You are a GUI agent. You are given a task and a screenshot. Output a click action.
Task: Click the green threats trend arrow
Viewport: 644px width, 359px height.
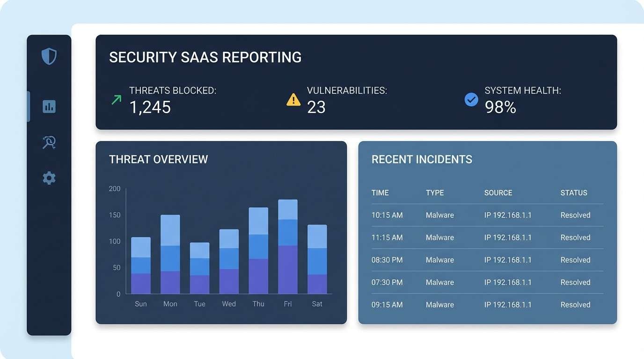(x=116, y=99)
